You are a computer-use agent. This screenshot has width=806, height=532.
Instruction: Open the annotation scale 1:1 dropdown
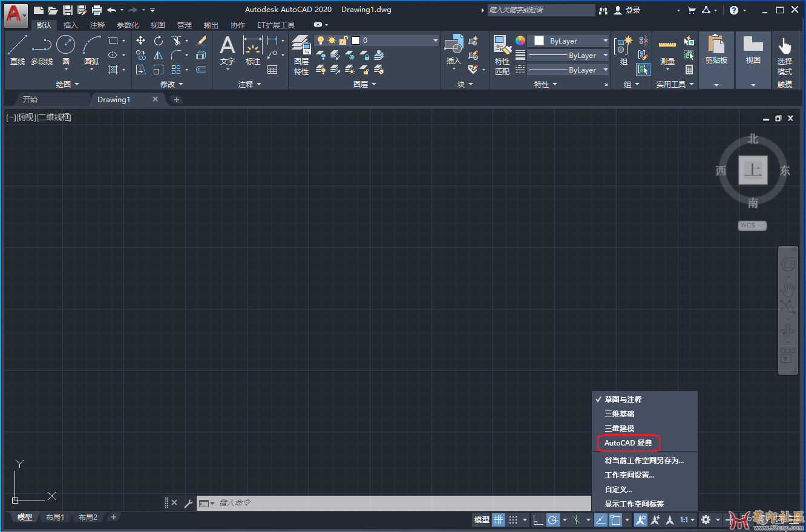click(x=687, y=520)
